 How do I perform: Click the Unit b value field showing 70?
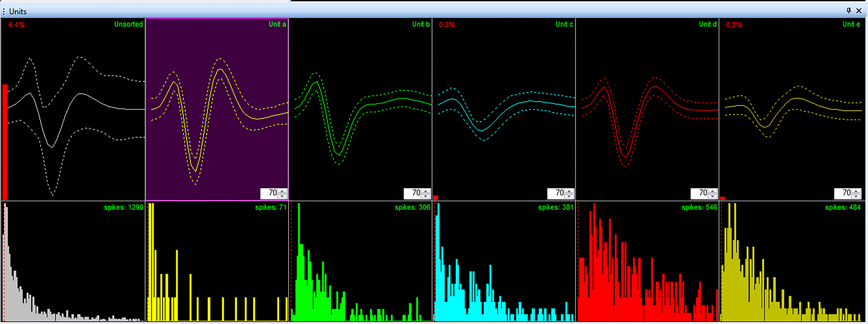click(x=412, y=194)
